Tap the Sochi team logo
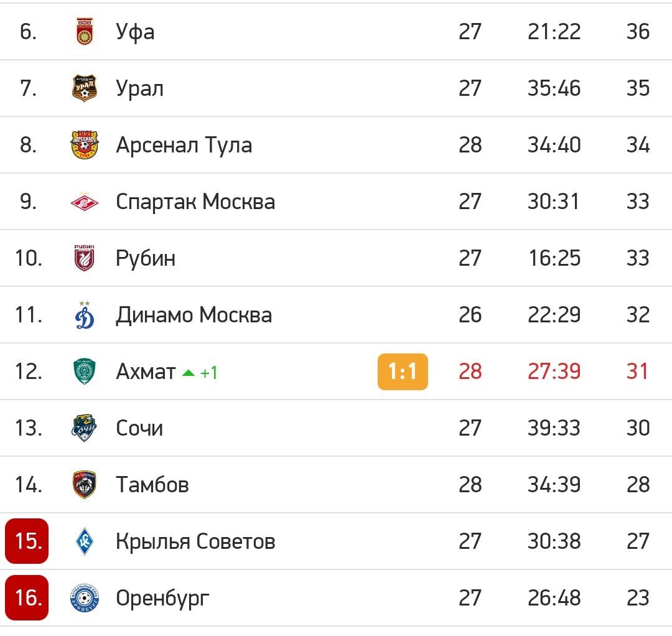 tap(84, 428)
